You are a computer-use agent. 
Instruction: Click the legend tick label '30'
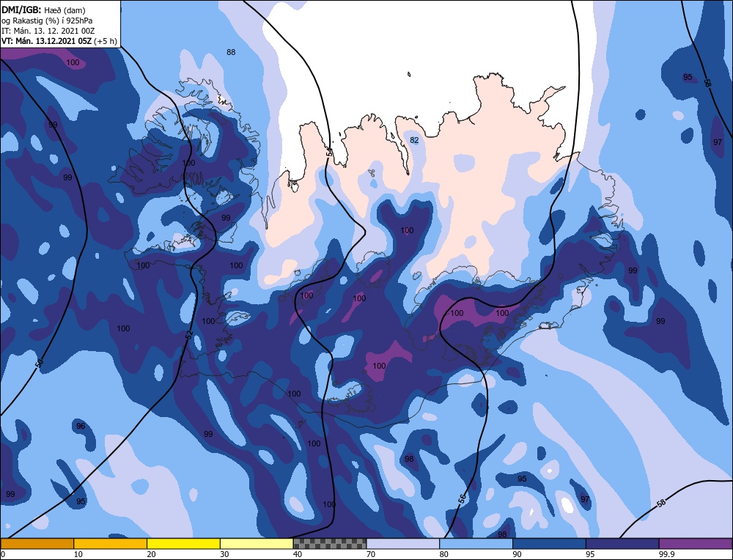click(224, 554)
